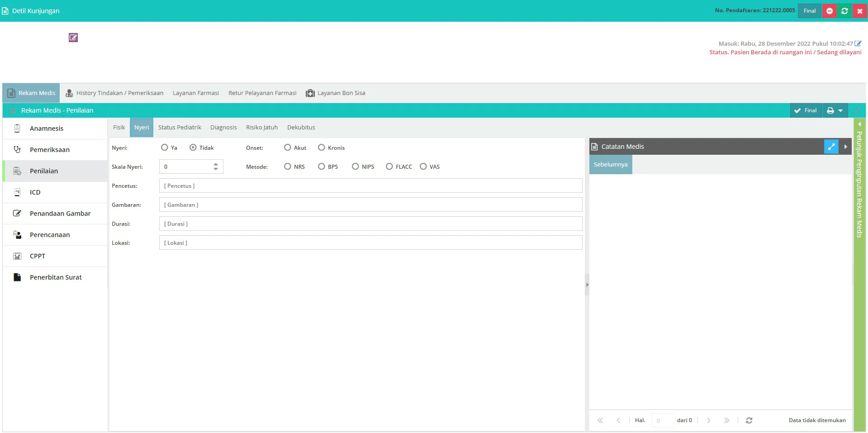Viewport: 868px width, 433px height.
Task: Click the Durasi input field
Action: click(370, 224)
